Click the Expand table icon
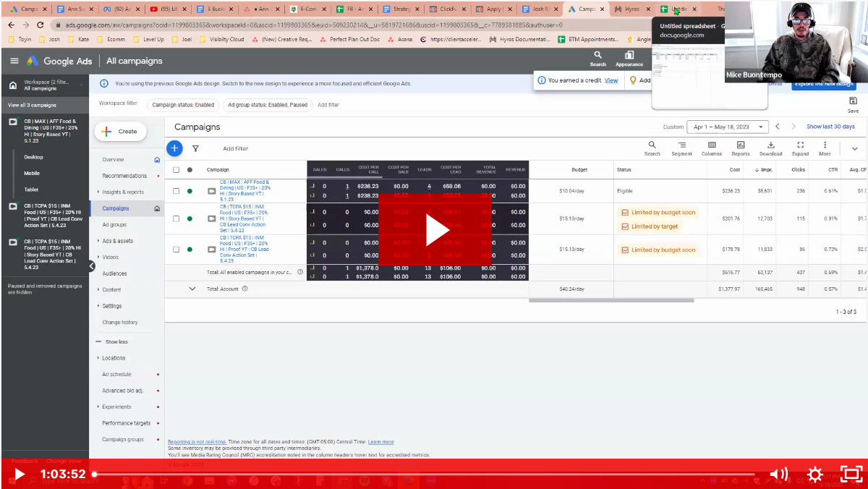Image resolution: width=868 pixels, height=489 pixels. pos(800,148)
